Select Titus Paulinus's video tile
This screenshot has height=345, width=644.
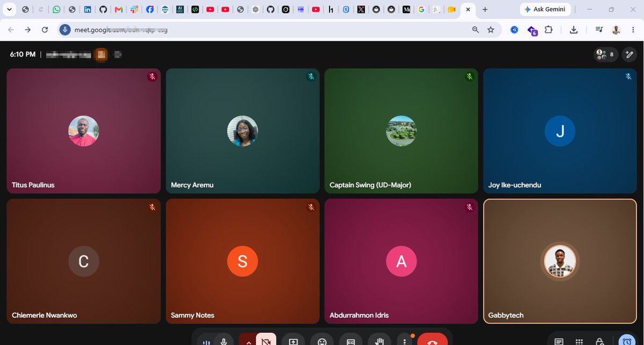click(x=84, y=131)
